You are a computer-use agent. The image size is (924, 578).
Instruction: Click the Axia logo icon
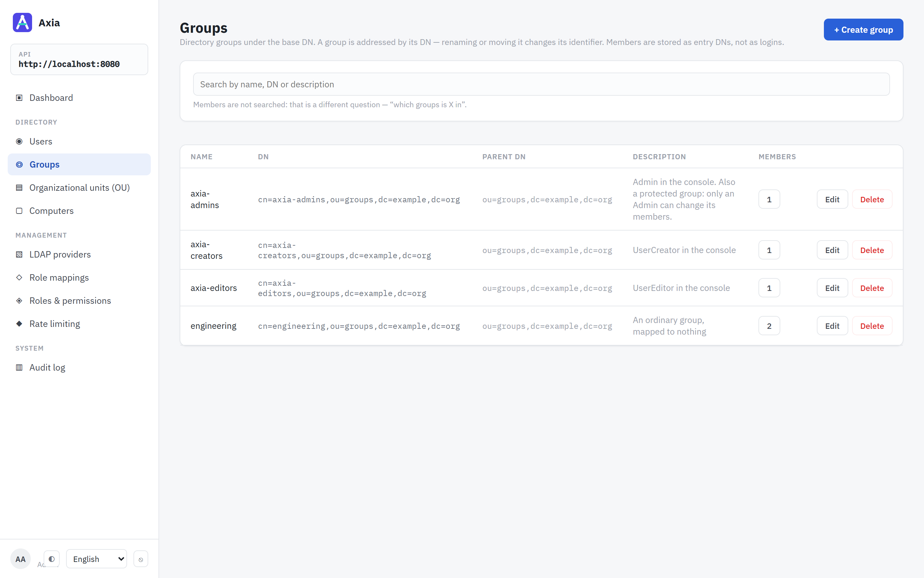click(x=22, y=22)
